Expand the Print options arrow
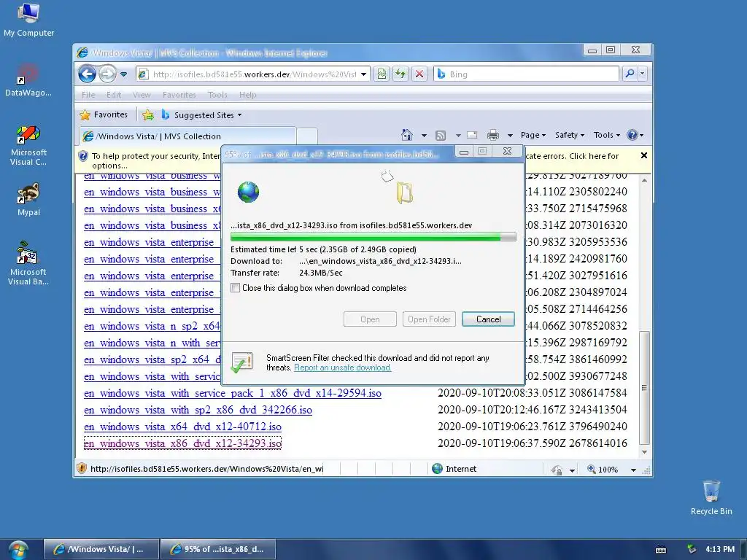This screenshot has height=560, width=747. click(510, 136)
